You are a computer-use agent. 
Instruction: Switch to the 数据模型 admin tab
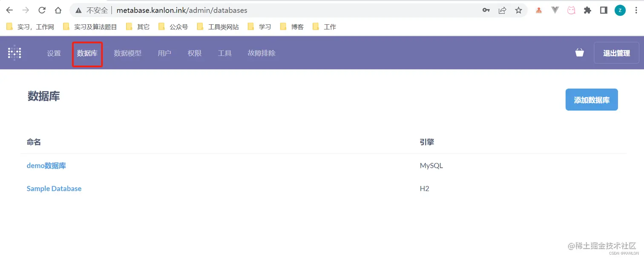[128, 53]
